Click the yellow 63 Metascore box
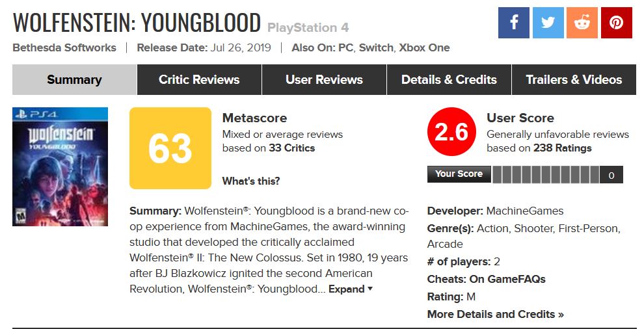644x329 pixels. (x=170, y=148)
